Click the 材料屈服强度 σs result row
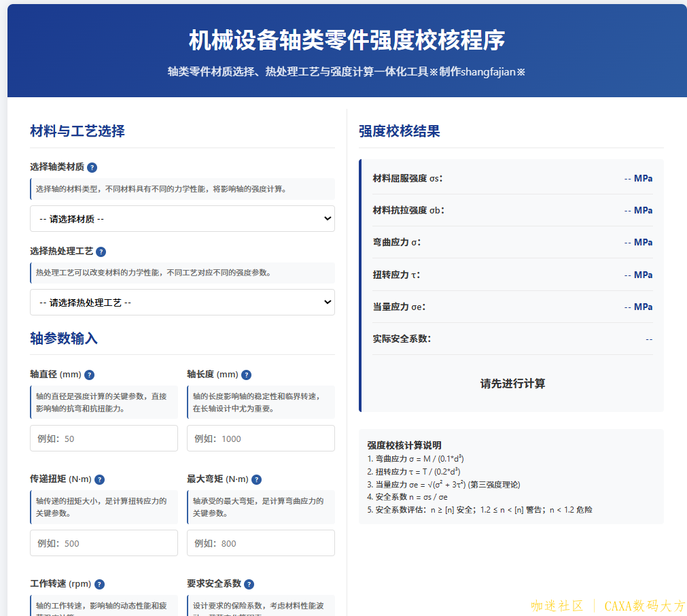This screenshot has height=616, width=687. (x=512, y=178)
